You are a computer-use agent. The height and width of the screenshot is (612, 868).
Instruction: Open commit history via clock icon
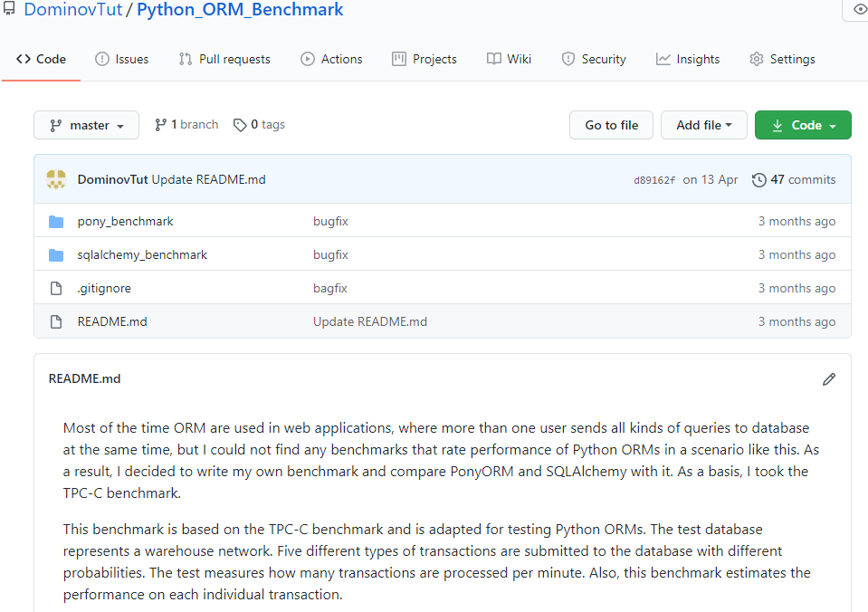(x=758, y=179)
